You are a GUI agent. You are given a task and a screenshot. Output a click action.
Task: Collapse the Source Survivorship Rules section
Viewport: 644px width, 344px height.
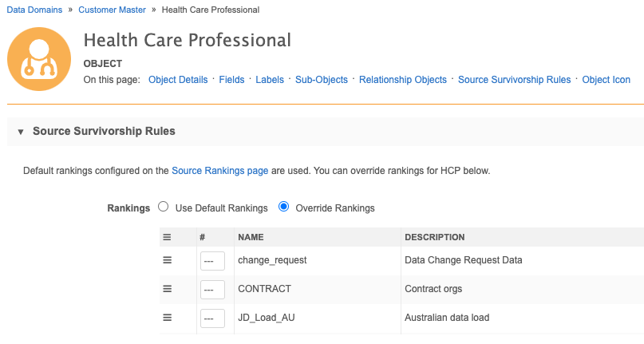[21, 132]
